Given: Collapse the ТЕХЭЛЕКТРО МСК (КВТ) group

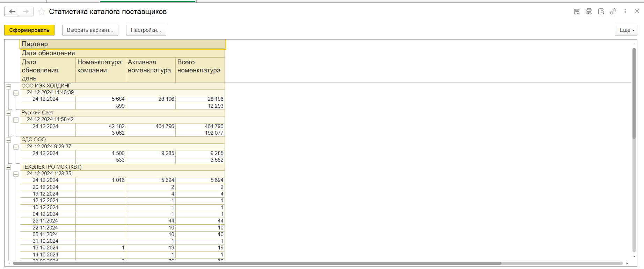Looking at the screenshot, I should pos(8,167).
